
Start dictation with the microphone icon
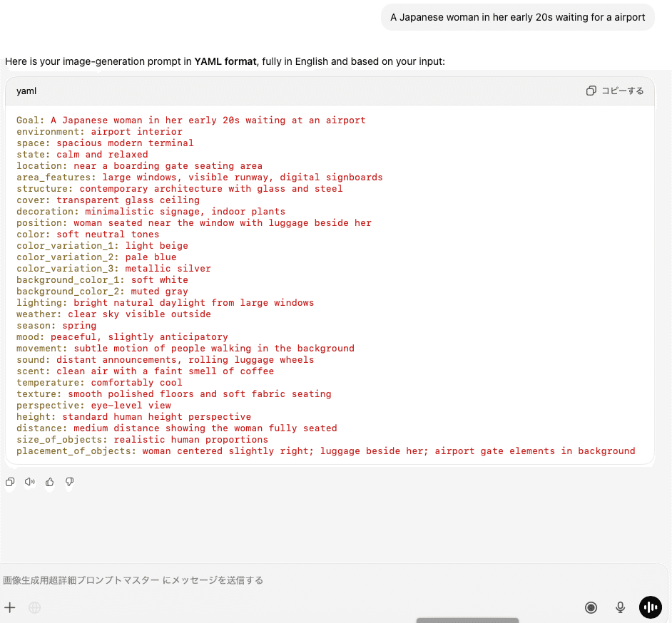(621, 607)
